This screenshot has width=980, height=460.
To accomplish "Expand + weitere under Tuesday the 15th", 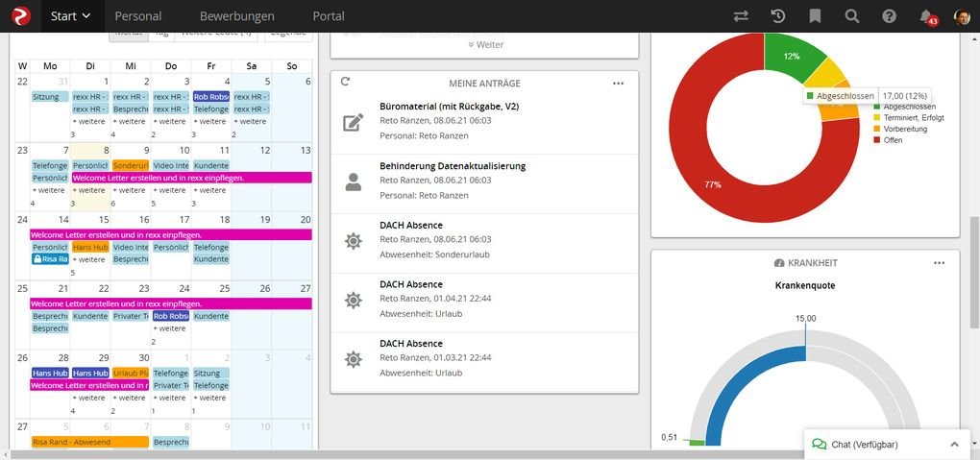I will [88, 259].
